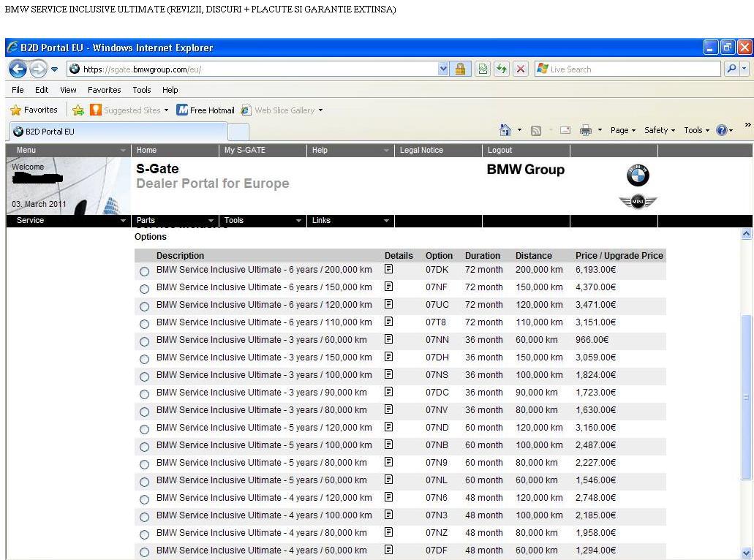Open details icon for option 07NF
The width and height of the screenshot is (754, 560).
pyautogui.click(x=388, y=287)
